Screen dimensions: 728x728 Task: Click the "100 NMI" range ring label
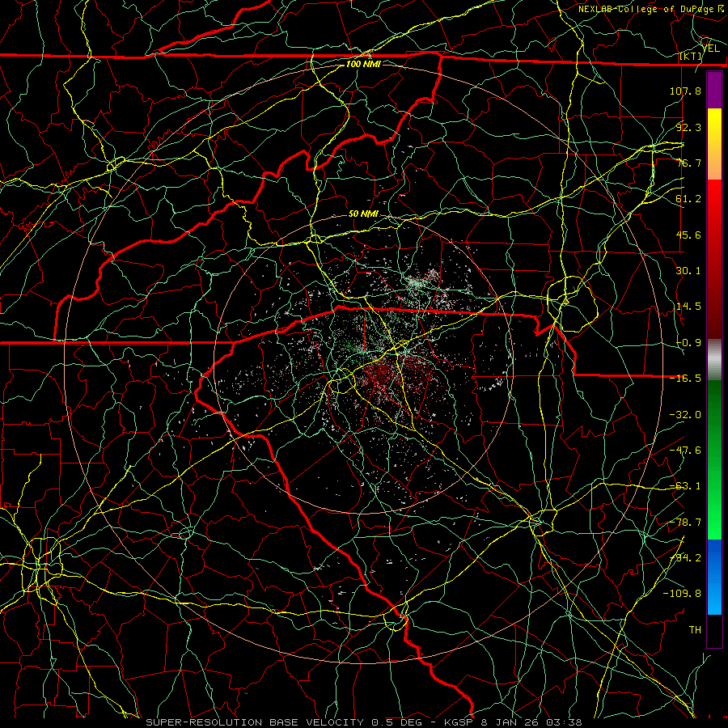pos(363,64)
